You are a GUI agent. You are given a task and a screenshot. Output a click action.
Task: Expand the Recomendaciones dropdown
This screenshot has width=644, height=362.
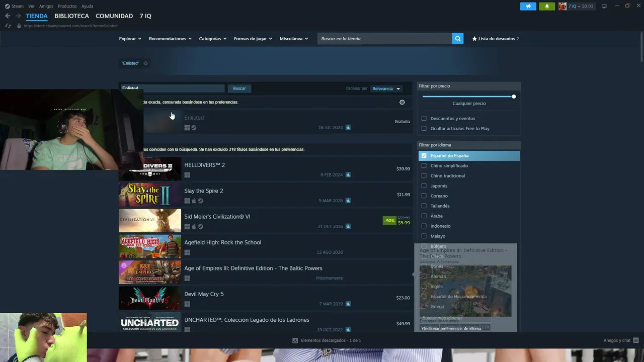point(170,39)
